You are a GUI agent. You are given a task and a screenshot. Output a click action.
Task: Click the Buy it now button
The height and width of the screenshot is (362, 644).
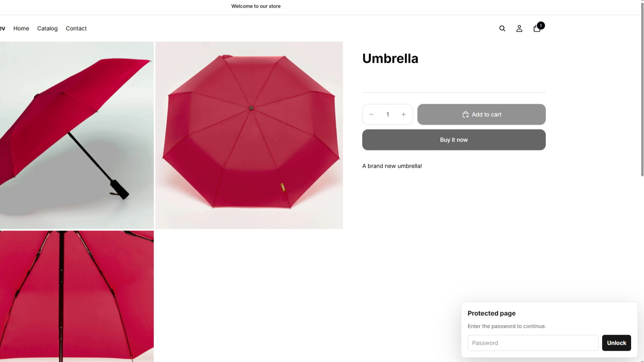point(454,140)
